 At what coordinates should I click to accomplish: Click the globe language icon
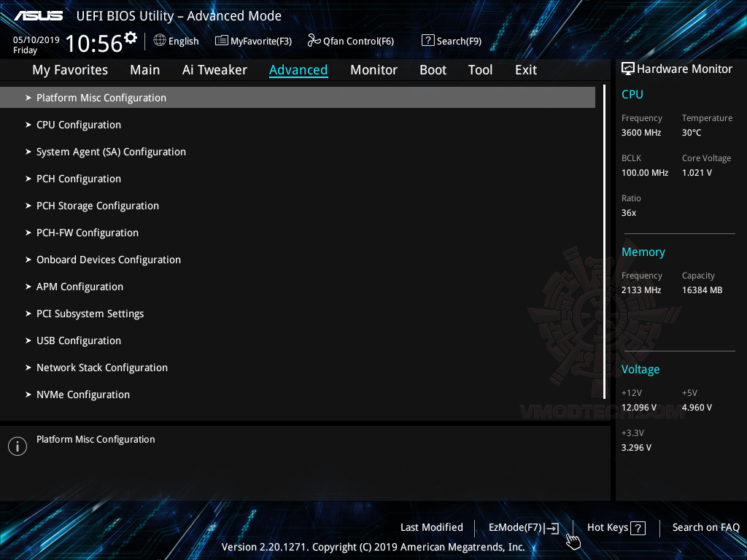pos(160,41)
